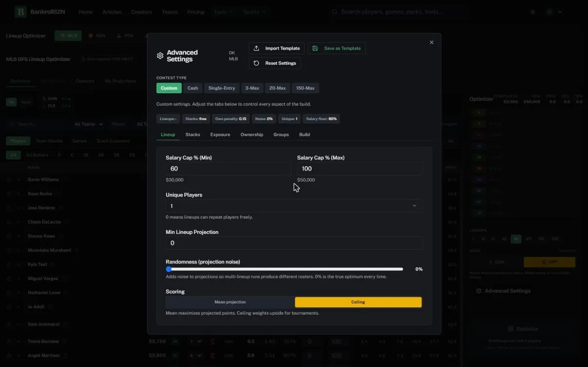Image resolution: width=588 pixels, height=367 pixels.
Task: Select the Custom contest type
Action: 169,88
